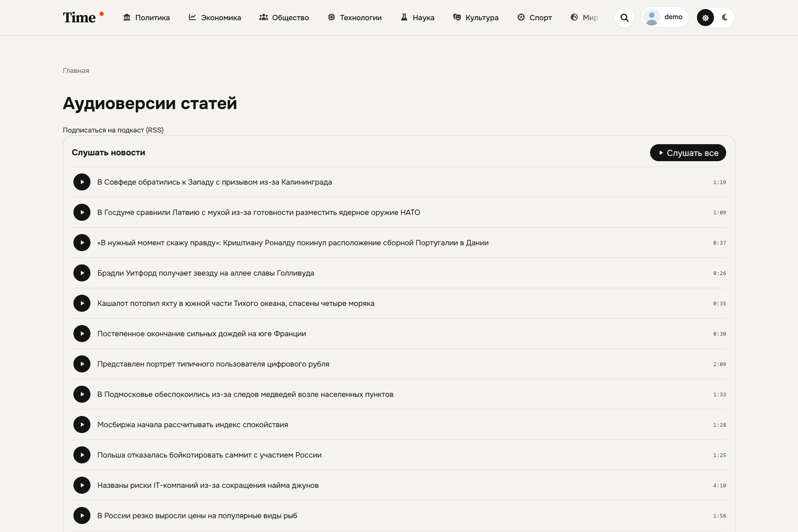Open the Спорт section
Image resolution: width=798 pixels, height=532 pixels.
pyautogui.click(x=534, y=17)
